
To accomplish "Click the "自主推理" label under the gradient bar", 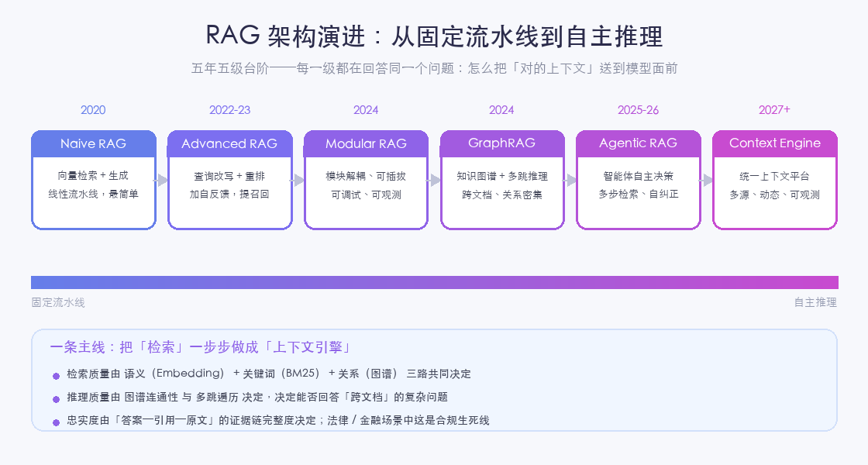I will click(x=815, y=302).
